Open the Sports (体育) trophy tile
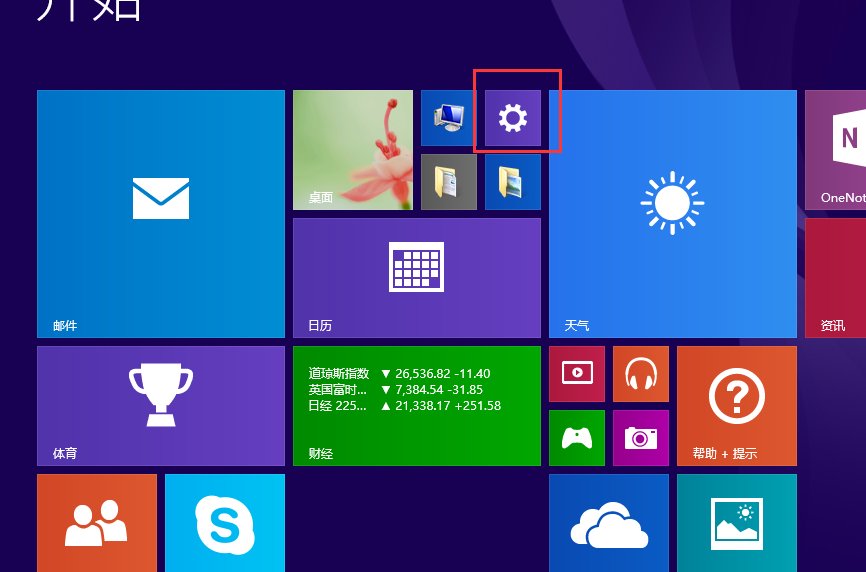Screen dimensions: 866x572 [160, 406]
